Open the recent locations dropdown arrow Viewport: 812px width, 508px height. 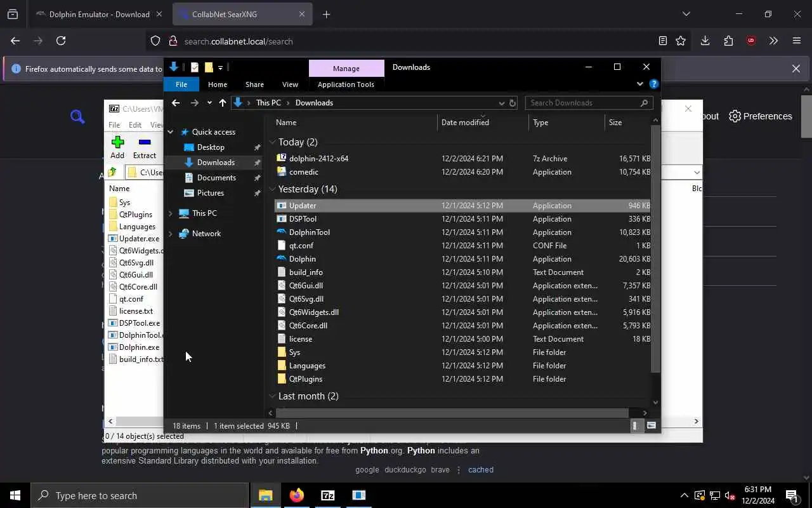209,103
